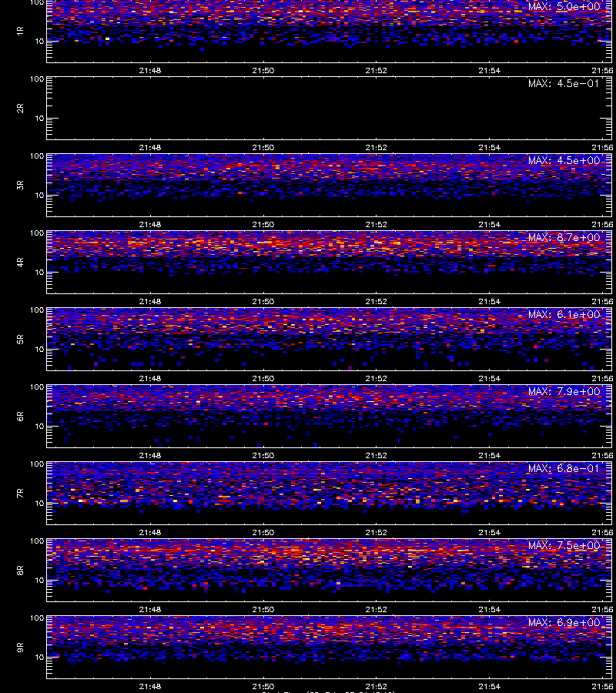
Task: Click the 3R panel axis label
Action: (20, 185)
